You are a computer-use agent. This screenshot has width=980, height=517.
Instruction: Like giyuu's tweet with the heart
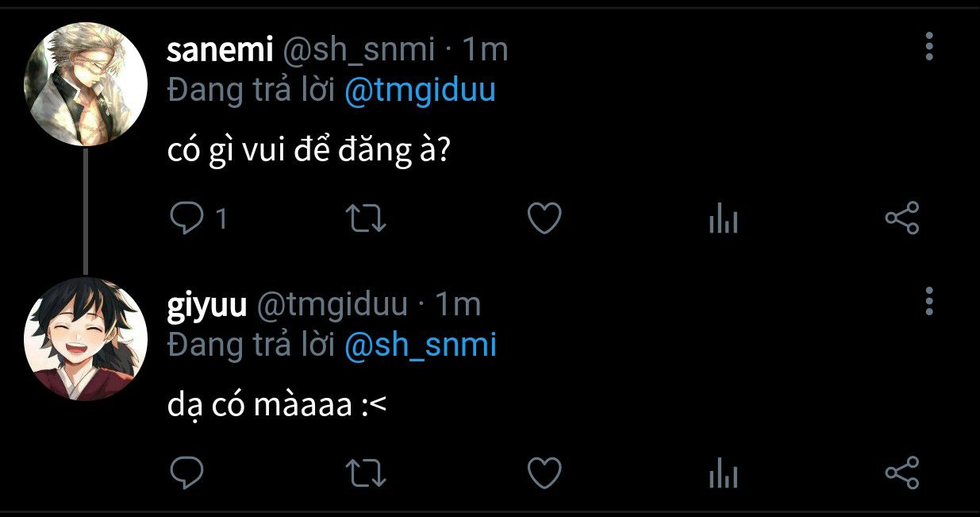(545, 473)
